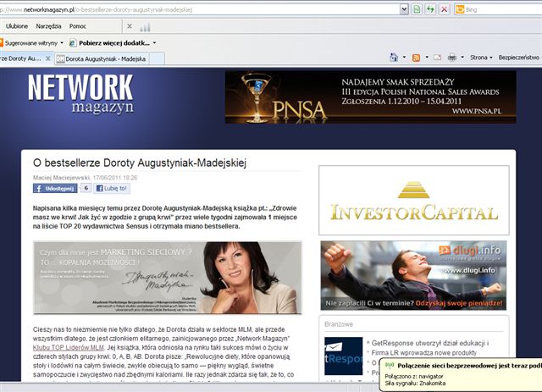The height and width of the screenshot is (392, 542).
Task: Click author name Maciej Maciejewski
Action: tap(61, 178)
